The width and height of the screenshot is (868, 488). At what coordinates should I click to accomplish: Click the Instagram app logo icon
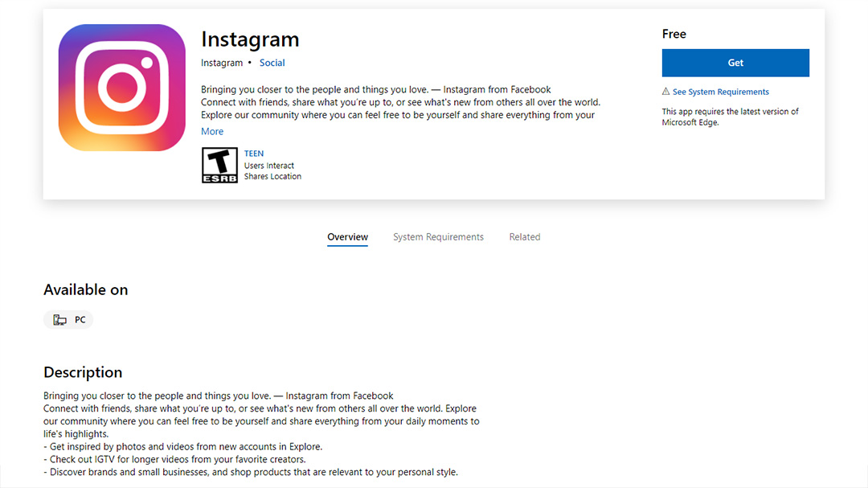point(122,88)
